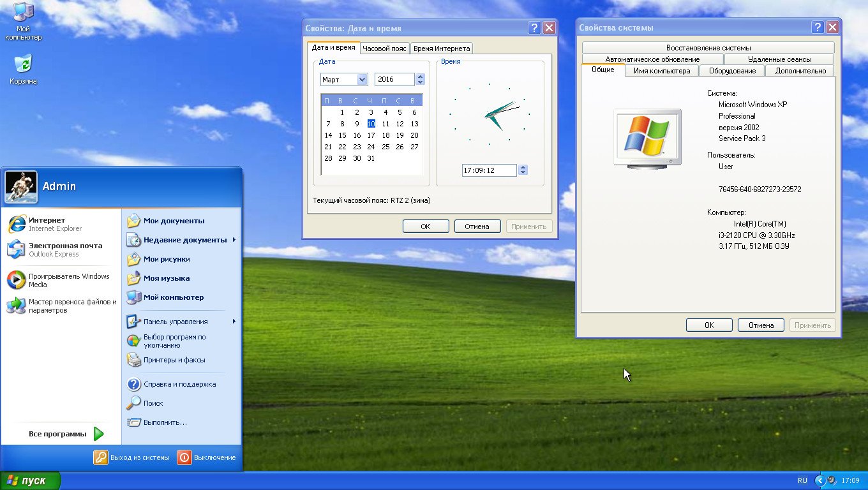The width and height of the screenshot is (868, 490).
Task: Open the Recycle Bin desktop icon
Action: click(x=23, y=64)
